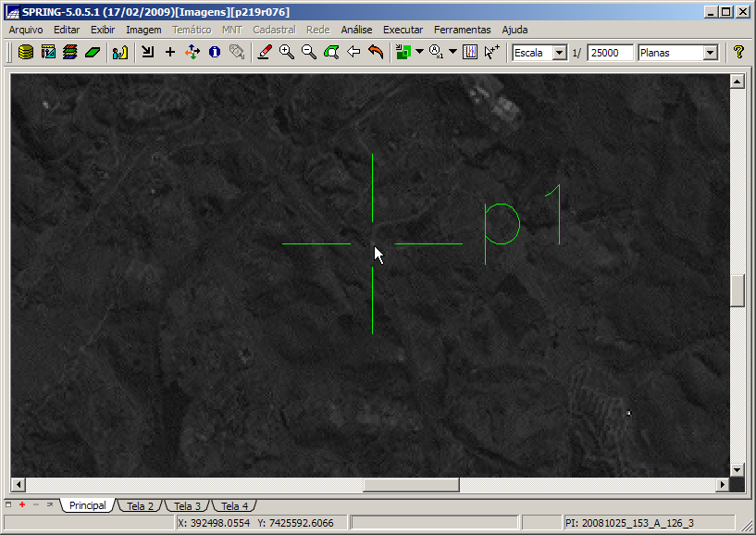
Task: Open the Ferramentas menu
Action: 462,30
